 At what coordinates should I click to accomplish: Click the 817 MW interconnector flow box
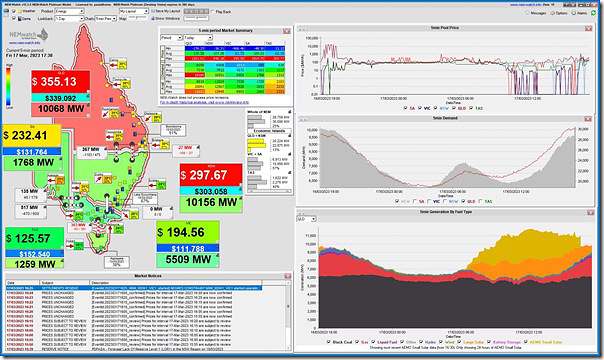click(x=30, y=212)
